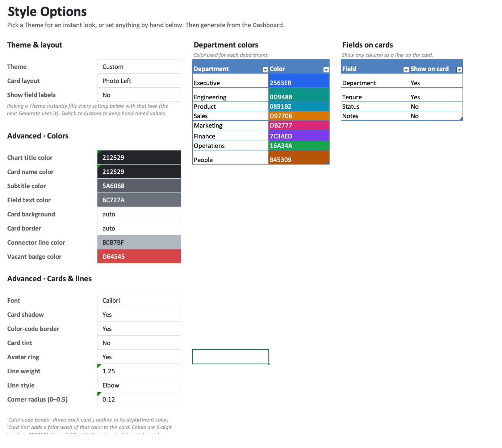This screenshot has width=502, height=448.
Task: Click the Show field labels 'No' cell
Action: pos(139,95)
